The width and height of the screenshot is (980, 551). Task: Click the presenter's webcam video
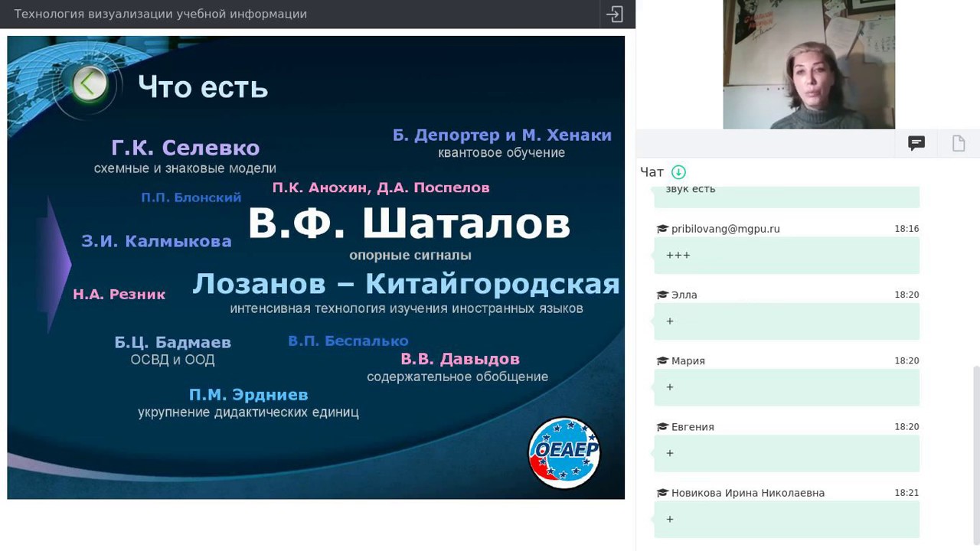[x=808, y=64]
